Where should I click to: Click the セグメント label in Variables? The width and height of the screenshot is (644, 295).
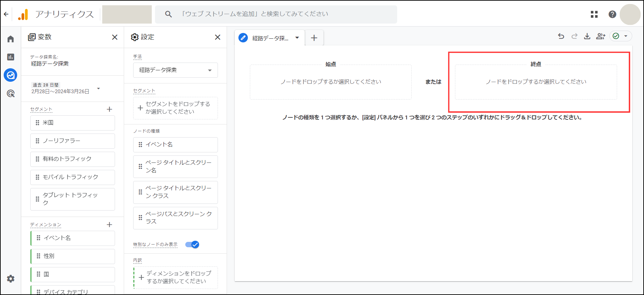coord(41,109)
